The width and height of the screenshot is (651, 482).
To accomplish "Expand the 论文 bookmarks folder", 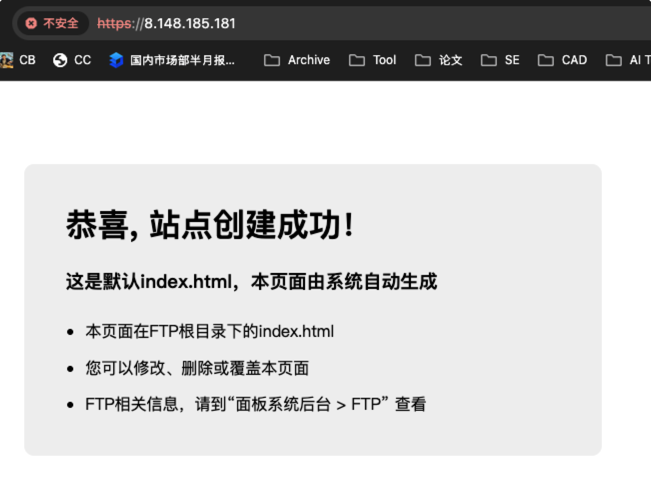I will point(439,60).
